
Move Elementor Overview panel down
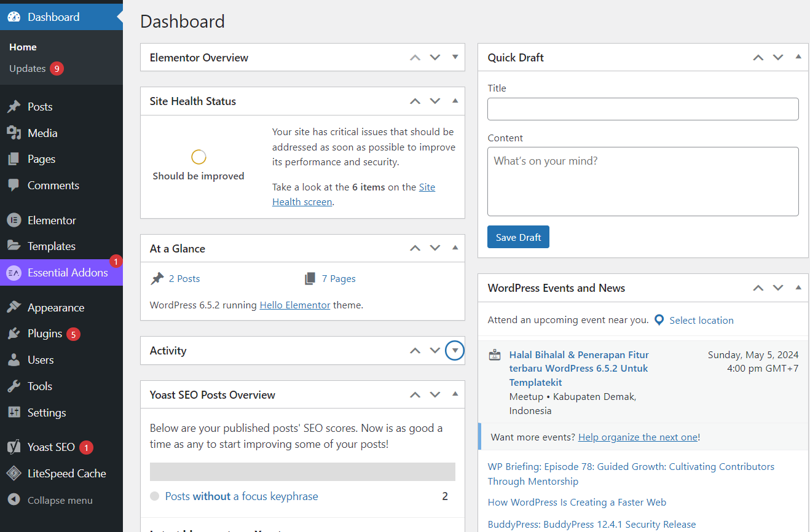click(x=435, y=58)
